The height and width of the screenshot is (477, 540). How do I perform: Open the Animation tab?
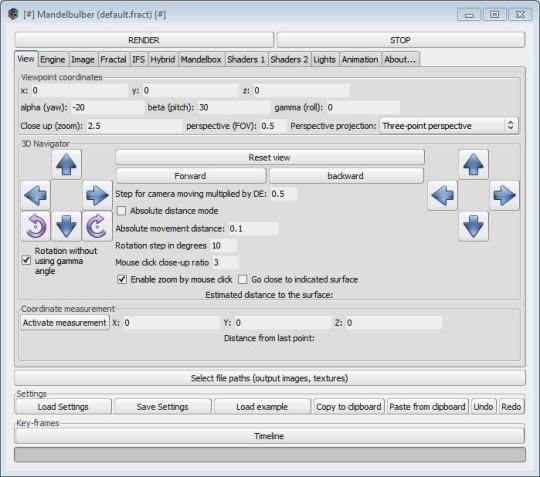(x=360, y=60)
